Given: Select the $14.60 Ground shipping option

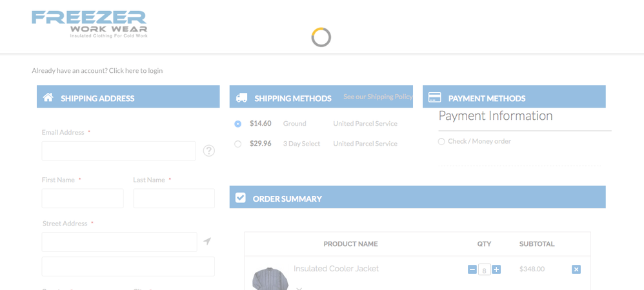Looking at the screenshot, I should [x=238, y=124].
